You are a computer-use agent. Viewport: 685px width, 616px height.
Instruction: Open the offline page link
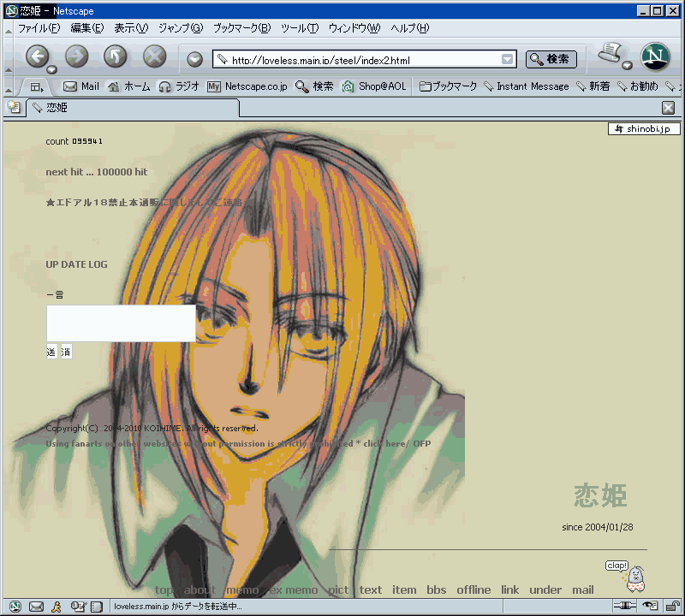tap(474, 590)
